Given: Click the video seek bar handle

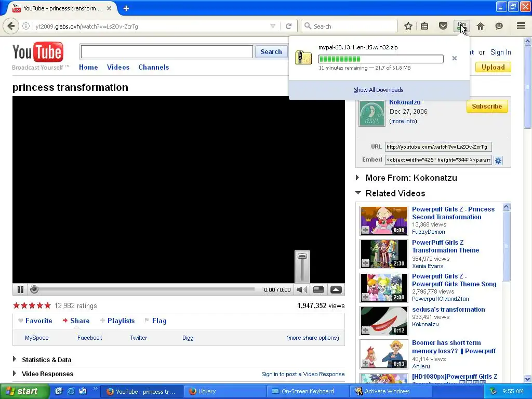Looking at the screenshot, I should [34, 289].
